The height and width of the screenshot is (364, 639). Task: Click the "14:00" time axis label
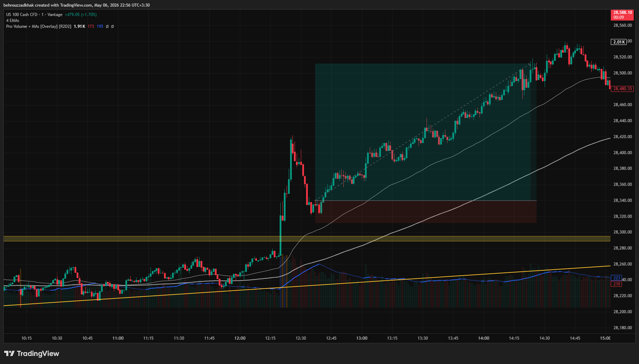(484, 338)
